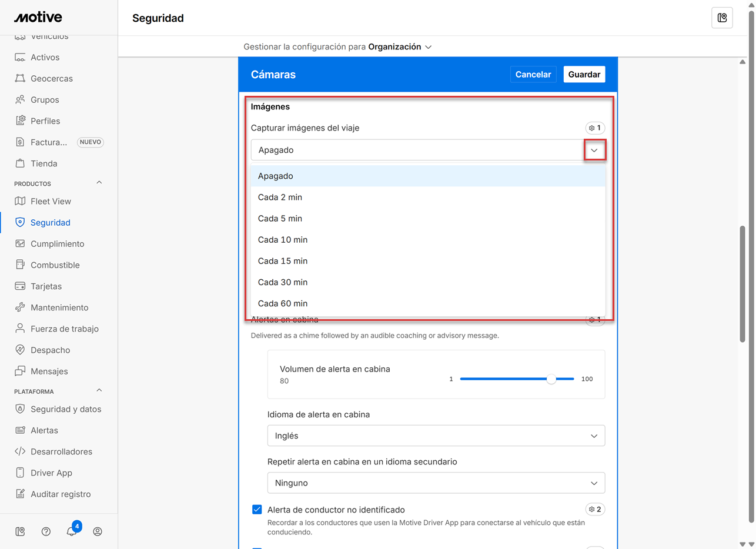Uncheck Alerta de conductor no identificado
756x549 pixels.
[x=257, y=510]
